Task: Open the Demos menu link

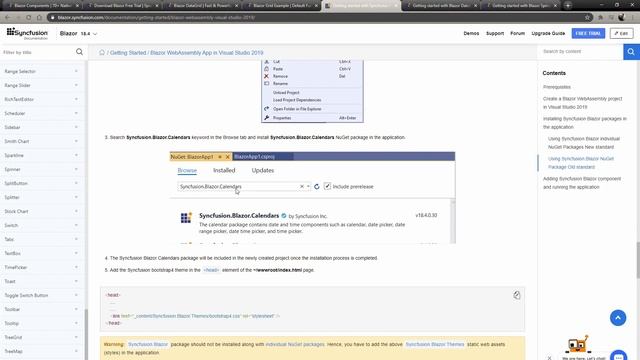Action: pos(471,33)
